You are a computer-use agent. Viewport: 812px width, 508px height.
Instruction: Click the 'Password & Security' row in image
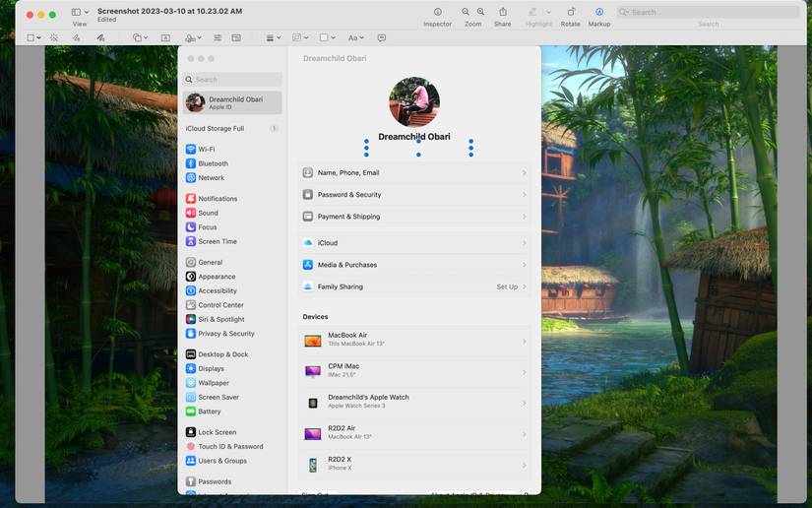pos(414,195)
